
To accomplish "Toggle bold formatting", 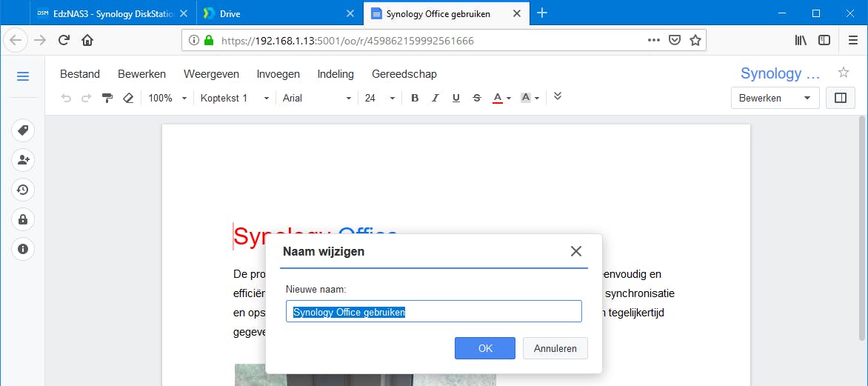I will click(415, 98).
